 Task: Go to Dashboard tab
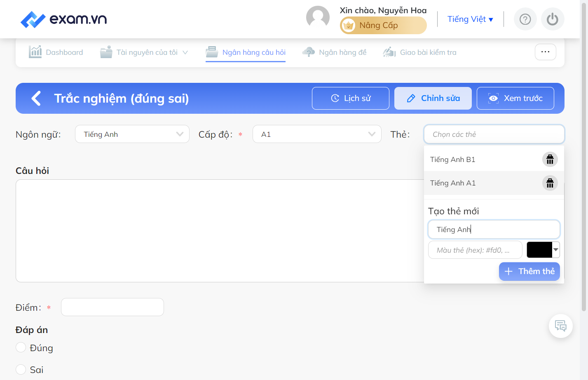(56, 52)
